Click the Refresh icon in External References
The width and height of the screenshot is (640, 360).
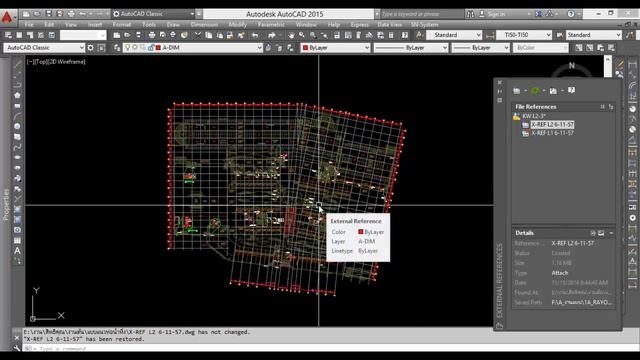(x=535, y=91)
